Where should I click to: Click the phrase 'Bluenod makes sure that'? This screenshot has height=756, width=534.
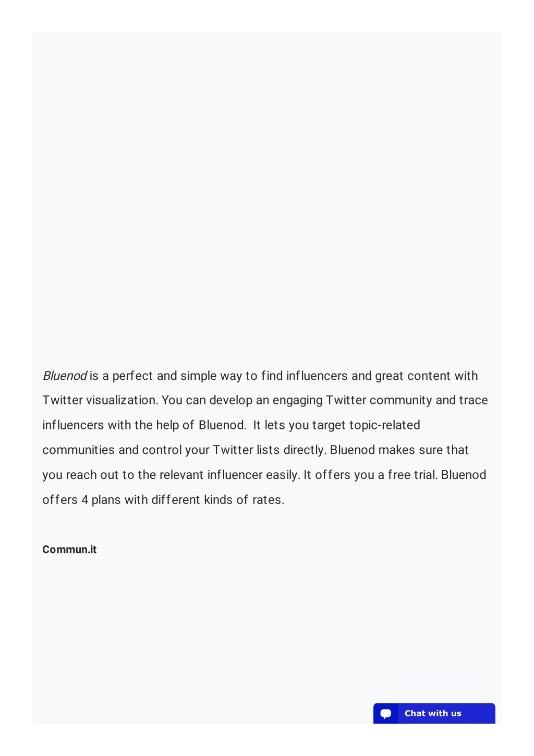(399, 450)
